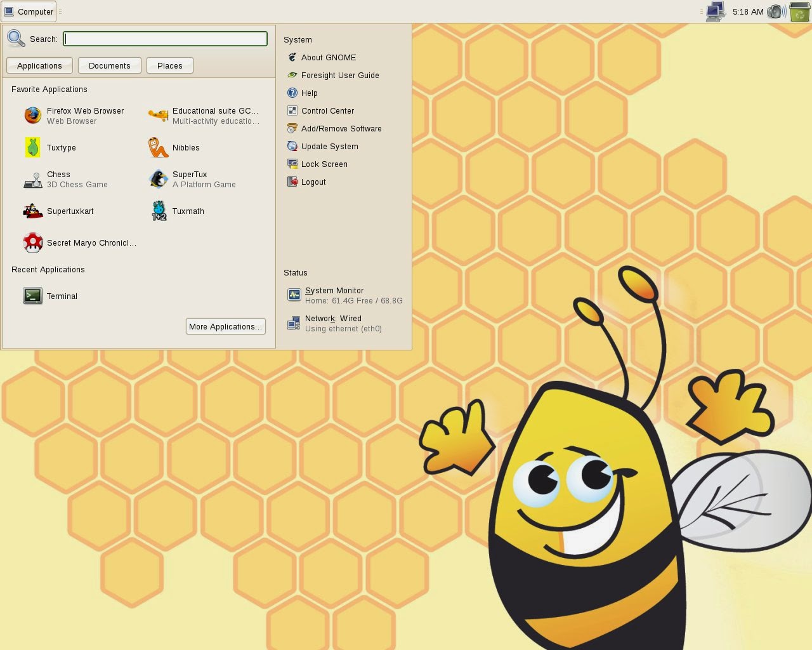Click the More Applications button

[x=225, y=326]
